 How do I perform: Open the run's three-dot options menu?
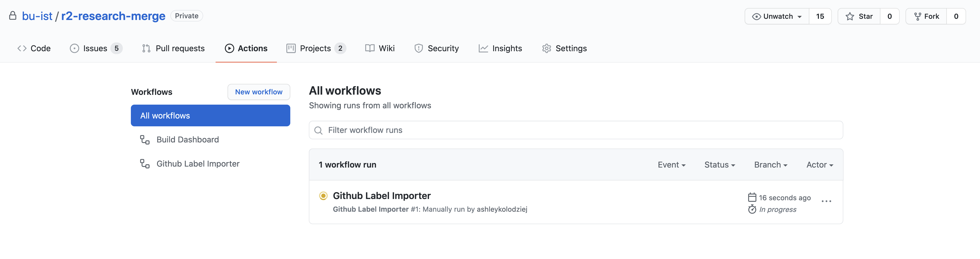826,201
